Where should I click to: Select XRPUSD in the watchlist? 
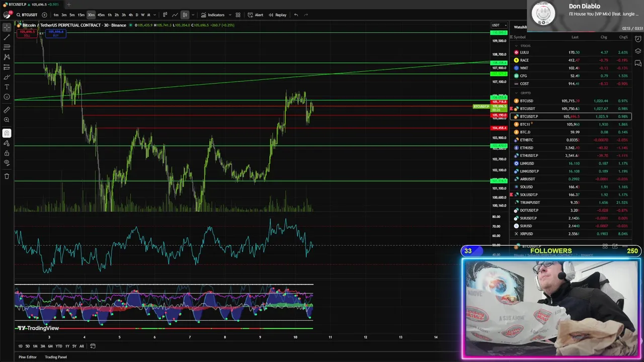[571, 234]
